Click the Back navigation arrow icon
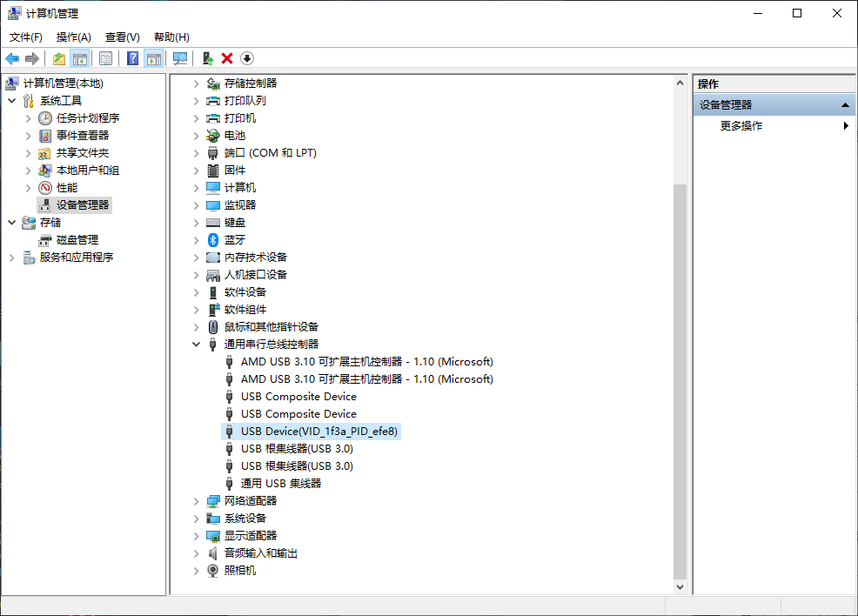858x616 pixels. point(12,58)
